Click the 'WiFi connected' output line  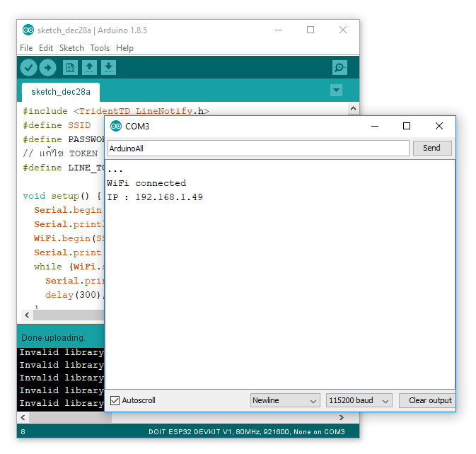pos(146,183)
